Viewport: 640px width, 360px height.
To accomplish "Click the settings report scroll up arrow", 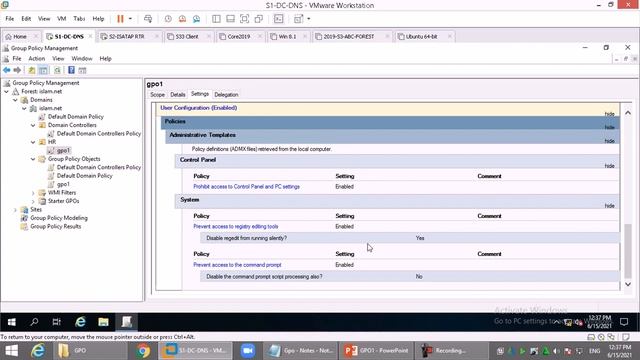I will point(628,113).
